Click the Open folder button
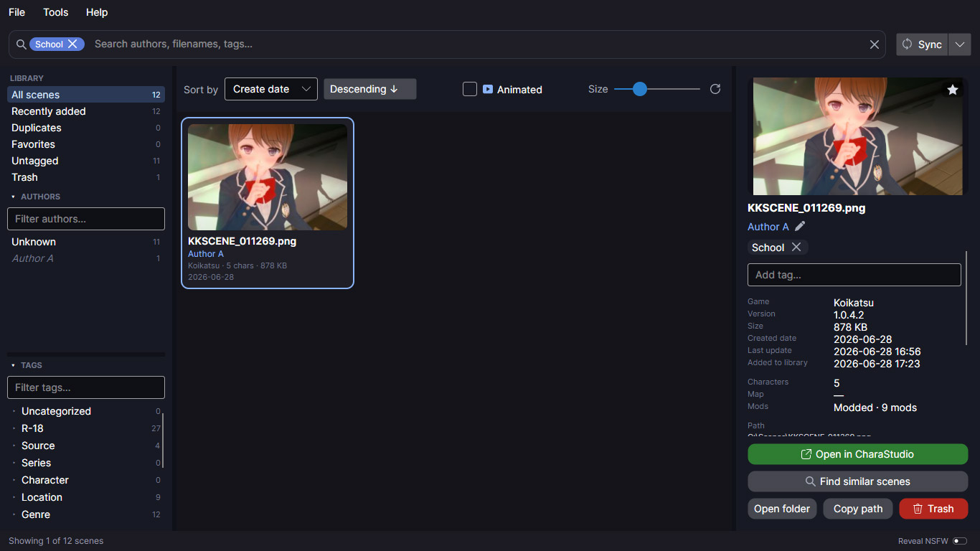This screenshot has width=980, height=551. point(782,509)
